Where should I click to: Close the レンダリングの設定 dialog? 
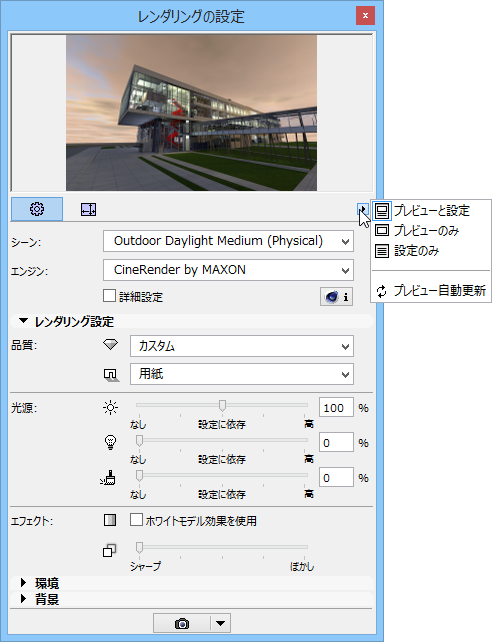pyautogui.click(x=365, y=16)
